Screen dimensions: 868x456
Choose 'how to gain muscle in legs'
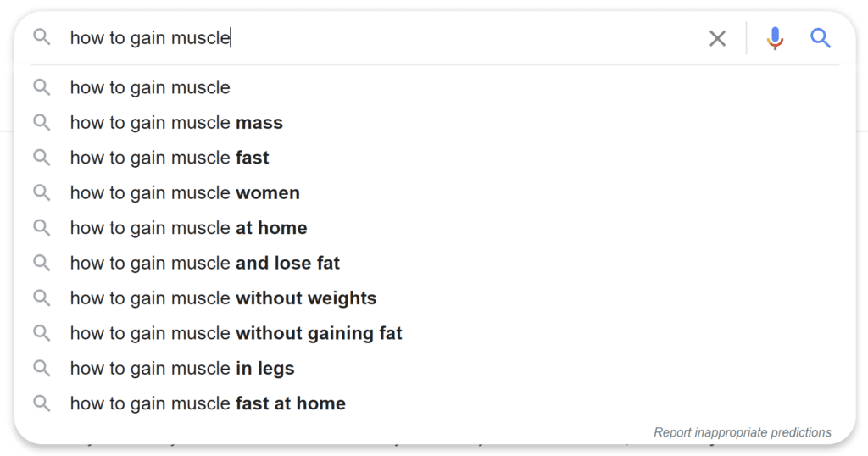click(435, 369)
